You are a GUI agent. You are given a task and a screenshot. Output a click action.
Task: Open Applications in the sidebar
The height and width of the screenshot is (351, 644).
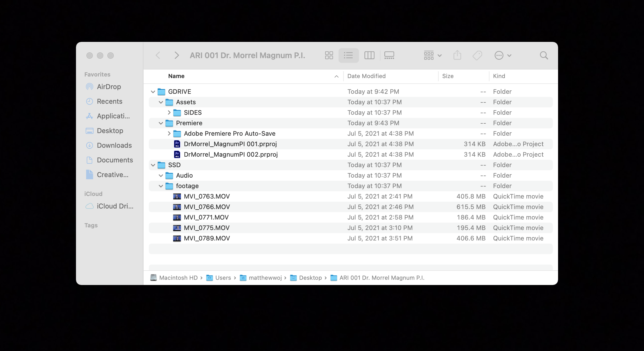click(113, 116)
